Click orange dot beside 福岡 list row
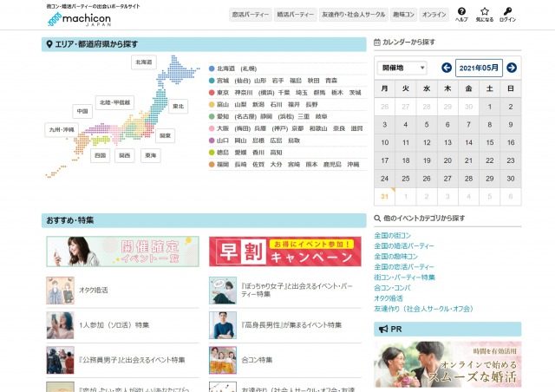 [212, 164]
